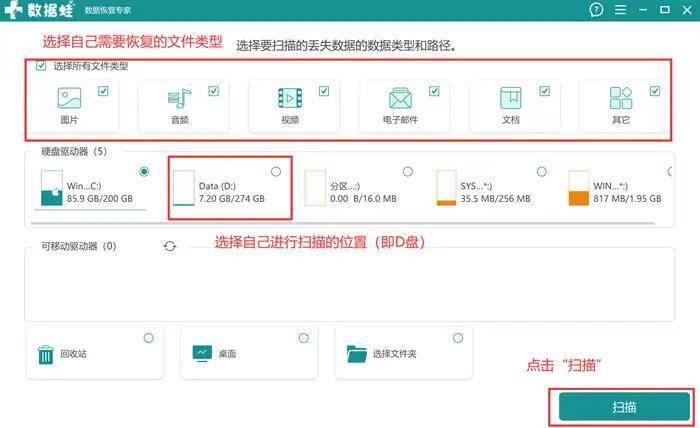Select the 选择文件夹 radio button

458,338
